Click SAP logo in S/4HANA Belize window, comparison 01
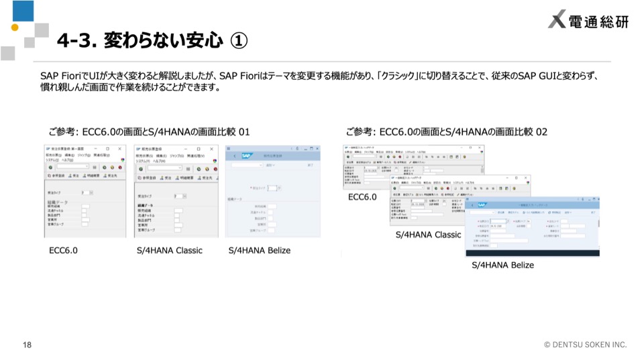The image size is (644, 362). pyautogui.click(x=246, y=156)
